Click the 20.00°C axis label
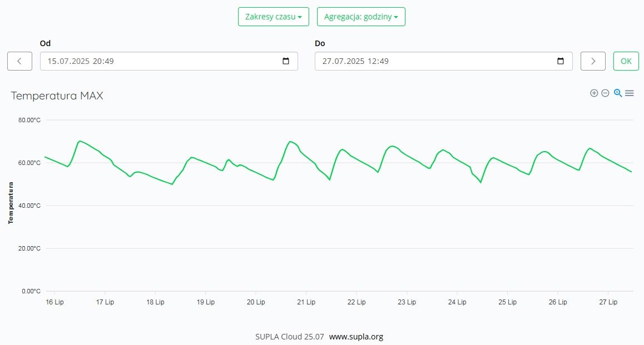The image size is (644, 345). [29, 248]
